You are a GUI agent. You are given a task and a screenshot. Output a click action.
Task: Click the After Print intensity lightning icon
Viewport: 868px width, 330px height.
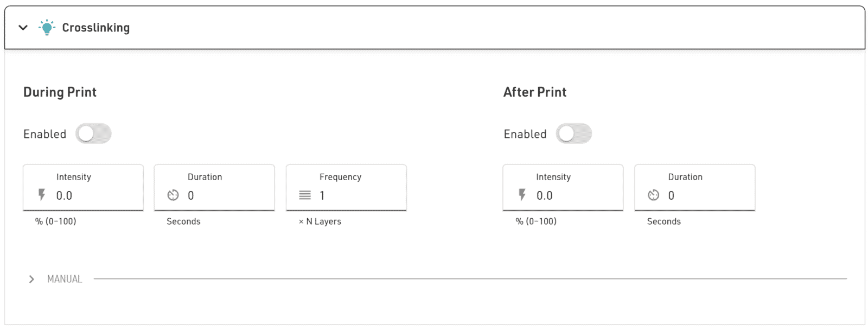click(522, 195)
